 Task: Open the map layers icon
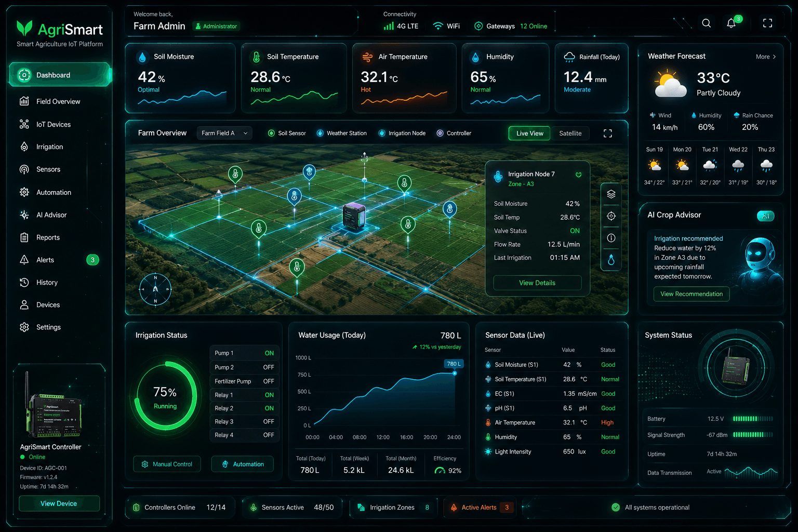(x=611, y=194)
